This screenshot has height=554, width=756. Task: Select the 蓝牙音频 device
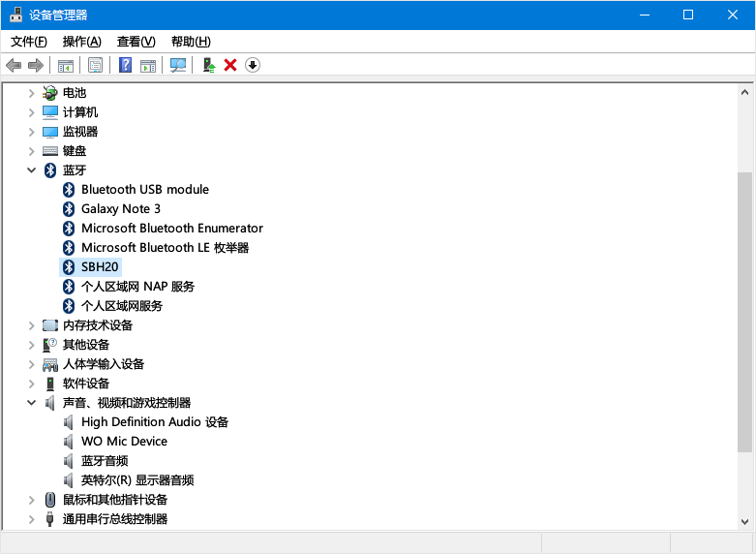click(105, 461)
